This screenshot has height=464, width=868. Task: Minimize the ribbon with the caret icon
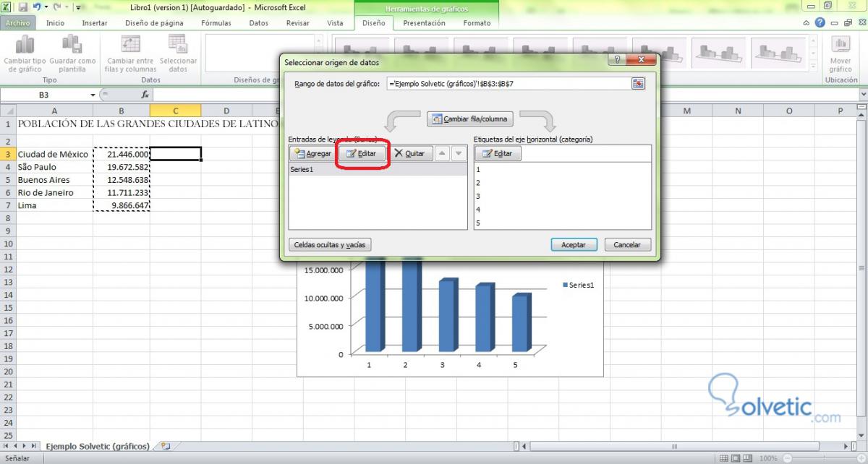coord(807,23)
